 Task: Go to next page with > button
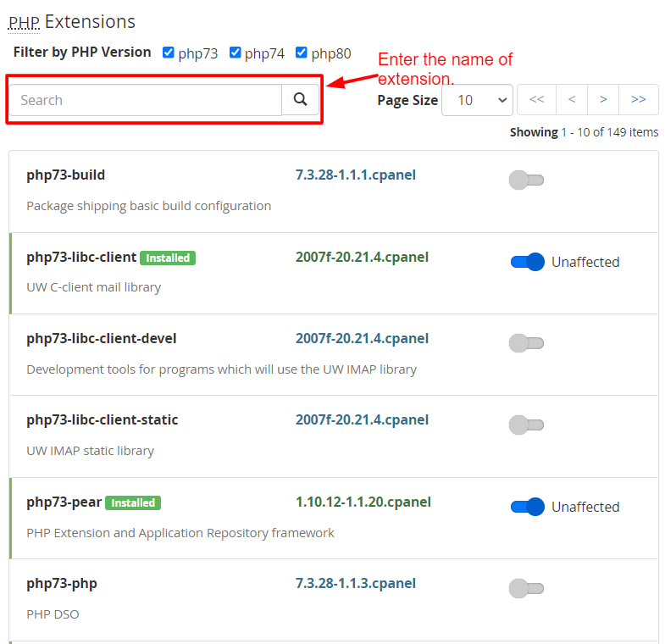(x=603, y=100)
